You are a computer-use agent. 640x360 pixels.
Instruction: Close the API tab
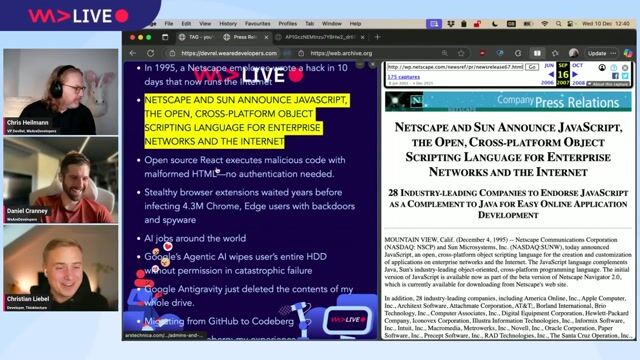(362, 37)
